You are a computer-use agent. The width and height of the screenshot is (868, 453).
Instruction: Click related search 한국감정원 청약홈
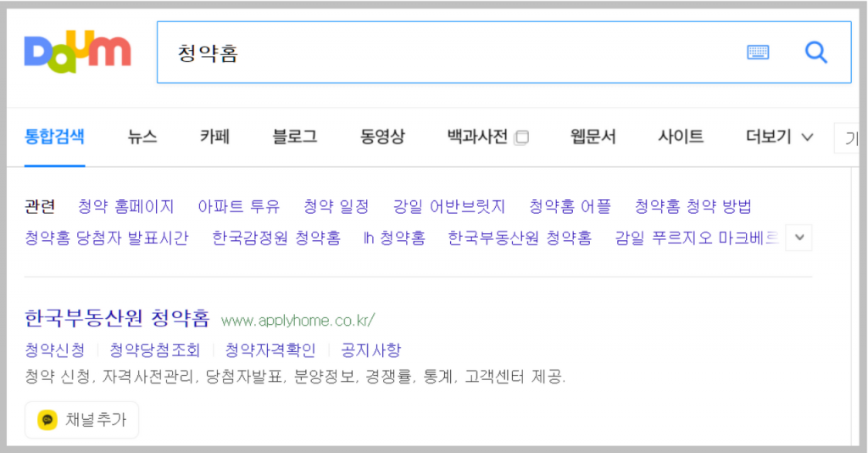[276, 238]
